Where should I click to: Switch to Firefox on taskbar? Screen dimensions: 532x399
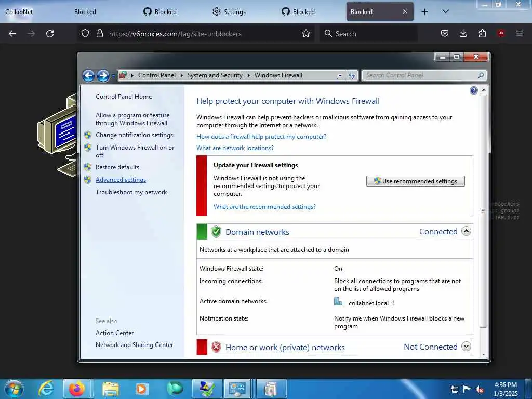pos(77,389)
